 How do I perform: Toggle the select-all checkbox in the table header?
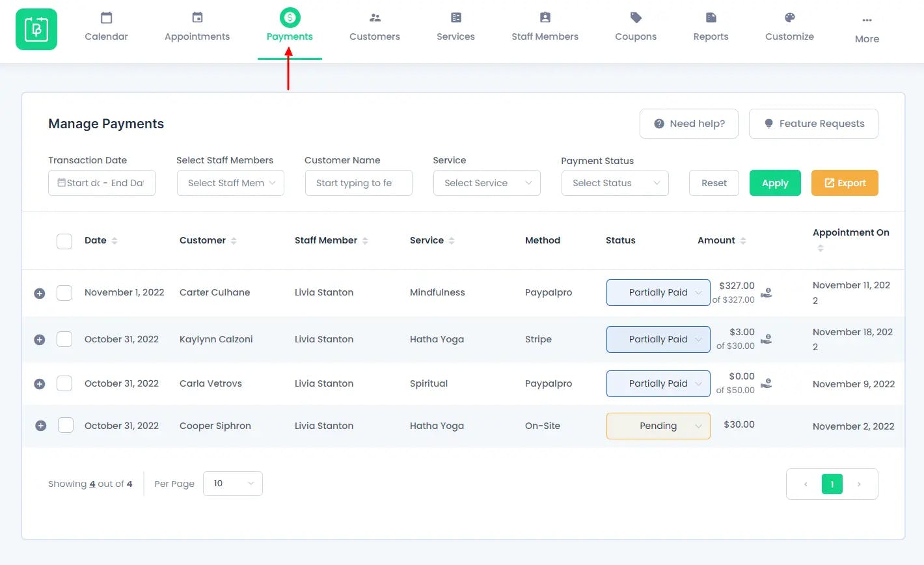pyautogui.click(x=64, y=240)
